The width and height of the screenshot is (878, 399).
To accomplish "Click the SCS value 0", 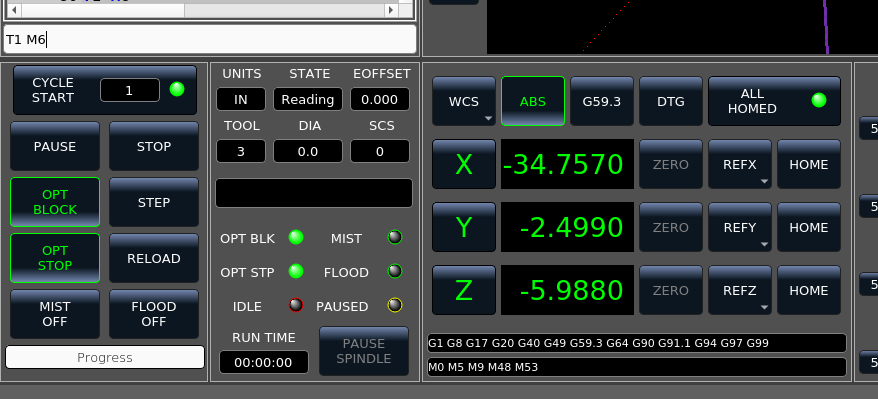I will [x=380, y=151].
